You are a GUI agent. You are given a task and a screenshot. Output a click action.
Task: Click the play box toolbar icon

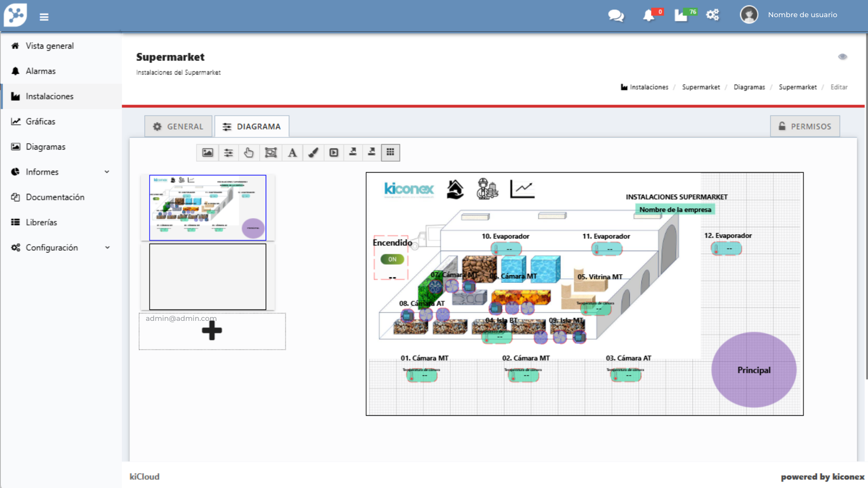[334, 153]
